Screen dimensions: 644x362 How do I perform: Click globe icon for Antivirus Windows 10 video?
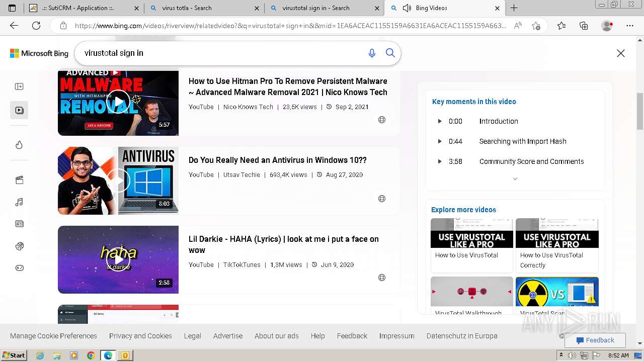click(x=382, y=199)
